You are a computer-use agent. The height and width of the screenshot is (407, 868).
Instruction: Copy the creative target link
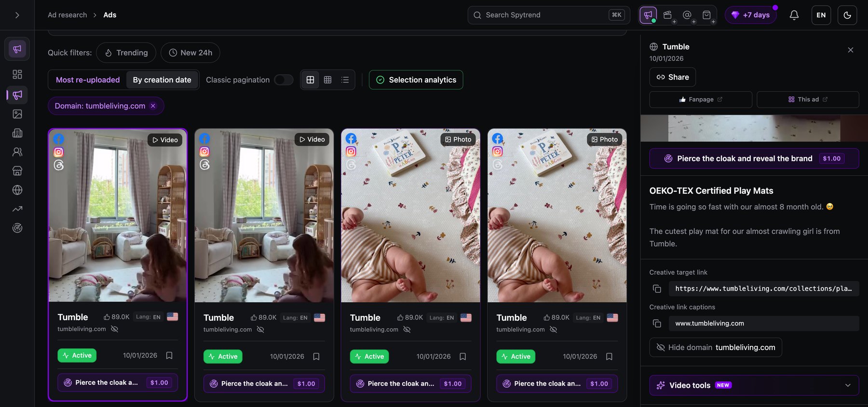(657, 289)
